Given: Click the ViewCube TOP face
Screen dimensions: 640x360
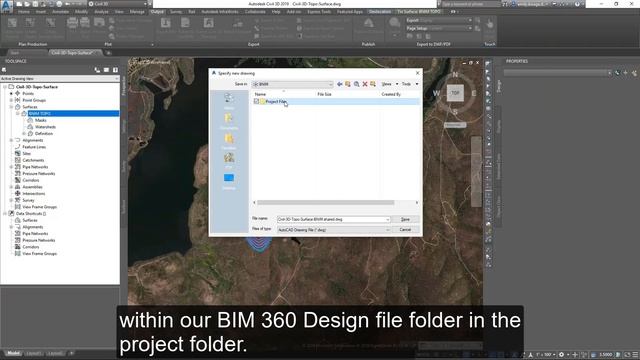Looking at the screenshot, I should [x=455, y=93].
